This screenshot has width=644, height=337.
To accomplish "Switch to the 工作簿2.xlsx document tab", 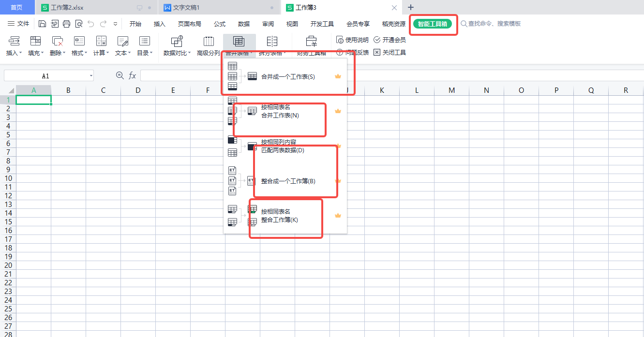I will coord(96,7).
